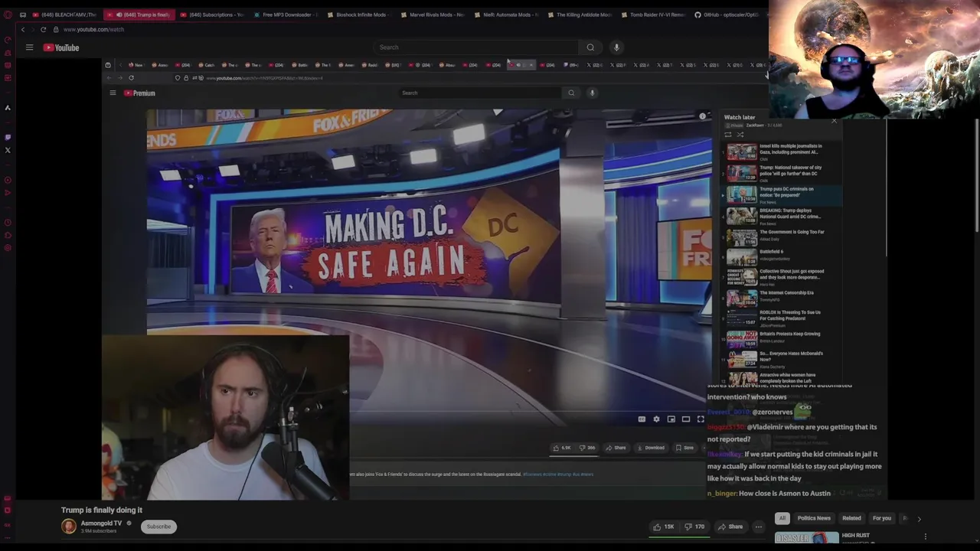Open the GitHub optiscaler tab
Viewport: 980px width, 551px height.
tap(726, 15)
